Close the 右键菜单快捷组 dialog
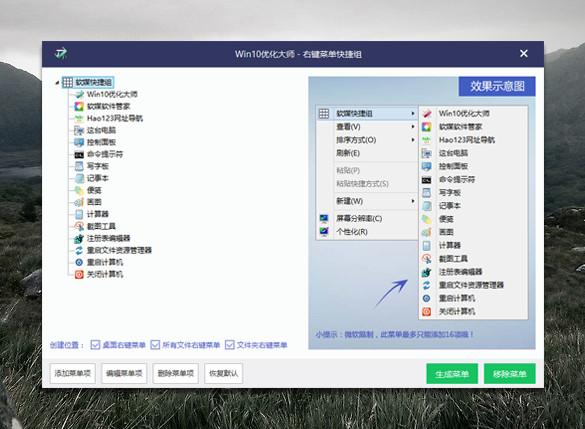The width and height of the screenshot is (585, 429). 524,54
